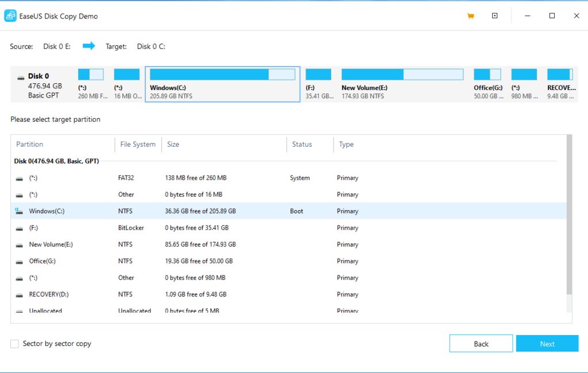The width and height of the screenshot is (588, 373).
Task: Select RECOVE... 9.48 GB block in disk map
Action: 561,84
